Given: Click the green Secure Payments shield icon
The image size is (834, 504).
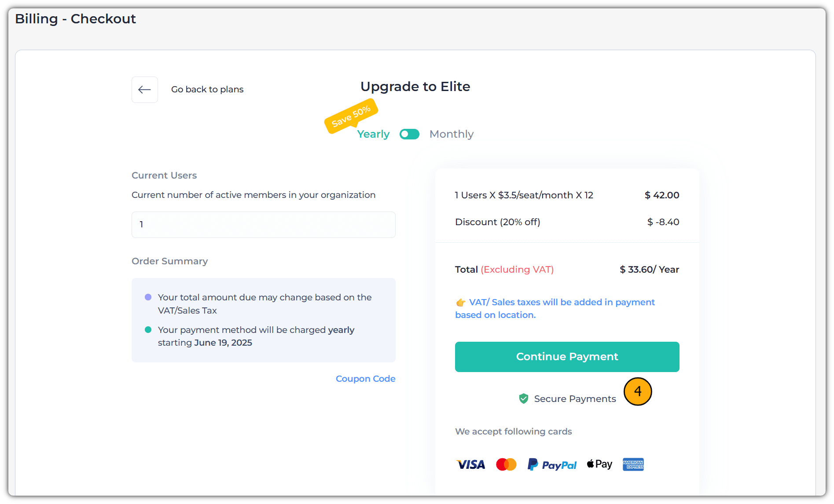Looking at the screenshot, I should pyautogui.click(x=523, y=398).
